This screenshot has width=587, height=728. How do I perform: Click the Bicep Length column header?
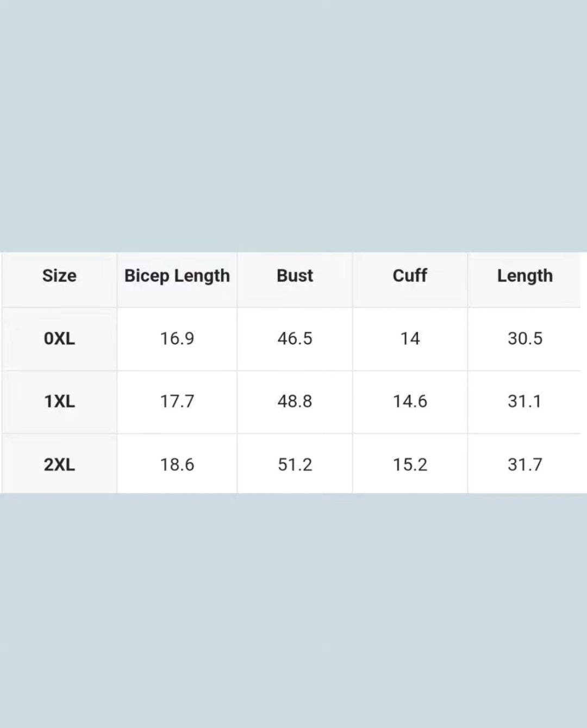(177, 276)
